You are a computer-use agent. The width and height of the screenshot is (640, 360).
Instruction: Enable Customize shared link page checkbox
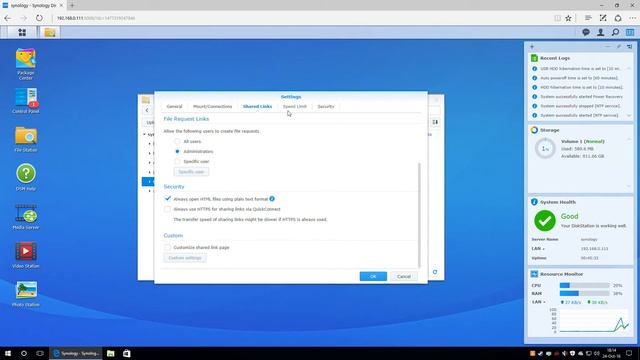[x=167, y=247]
